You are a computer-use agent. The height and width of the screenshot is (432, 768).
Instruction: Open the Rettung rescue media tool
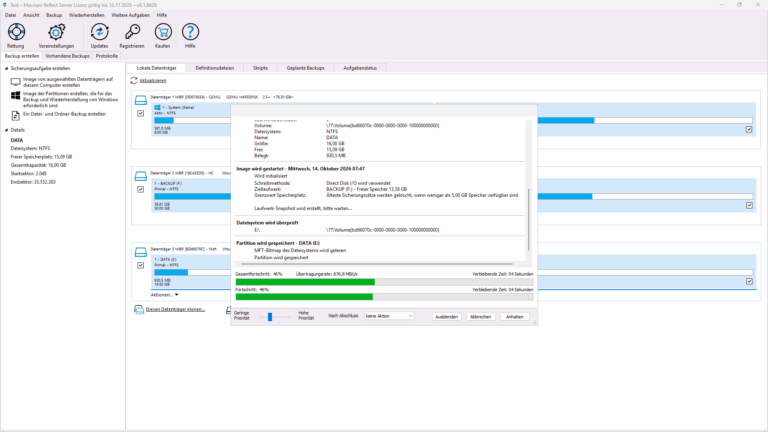(x=16, y=36)
